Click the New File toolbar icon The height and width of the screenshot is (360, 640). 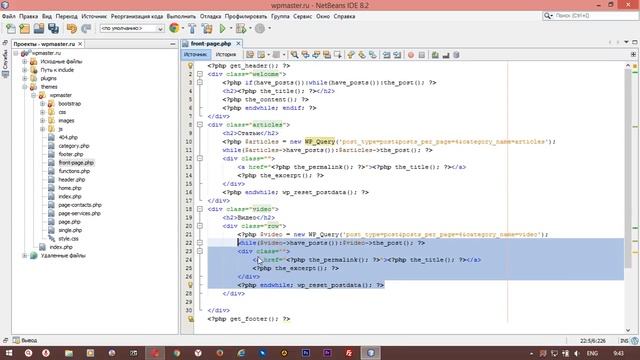[11, 29]
